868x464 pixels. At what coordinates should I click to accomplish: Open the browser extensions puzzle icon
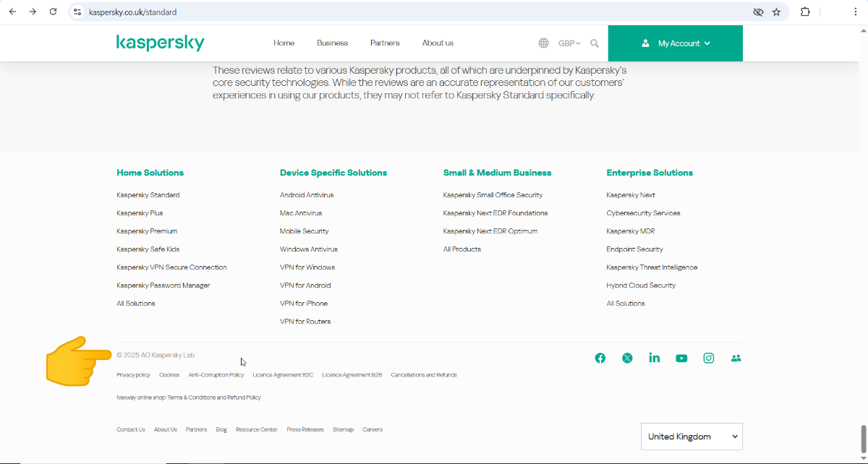pos(805,12)
